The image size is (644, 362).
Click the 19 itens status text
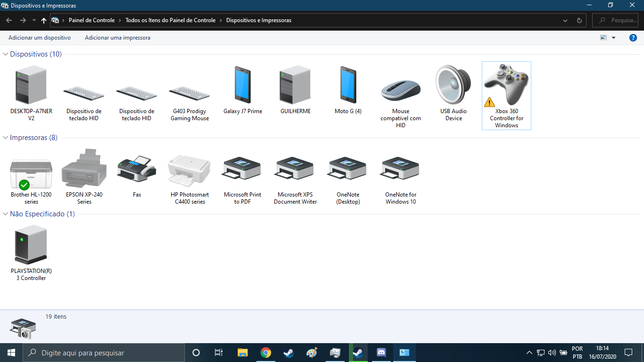[x=56, y=317]
